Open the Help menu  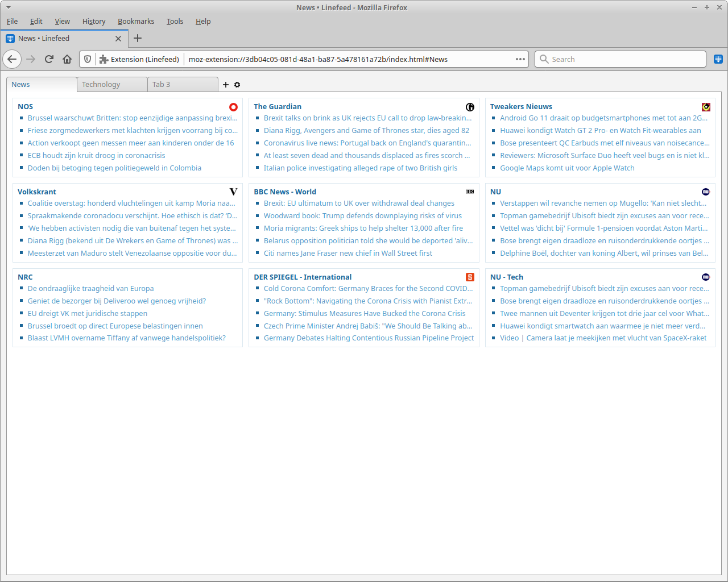click(203, 22)
